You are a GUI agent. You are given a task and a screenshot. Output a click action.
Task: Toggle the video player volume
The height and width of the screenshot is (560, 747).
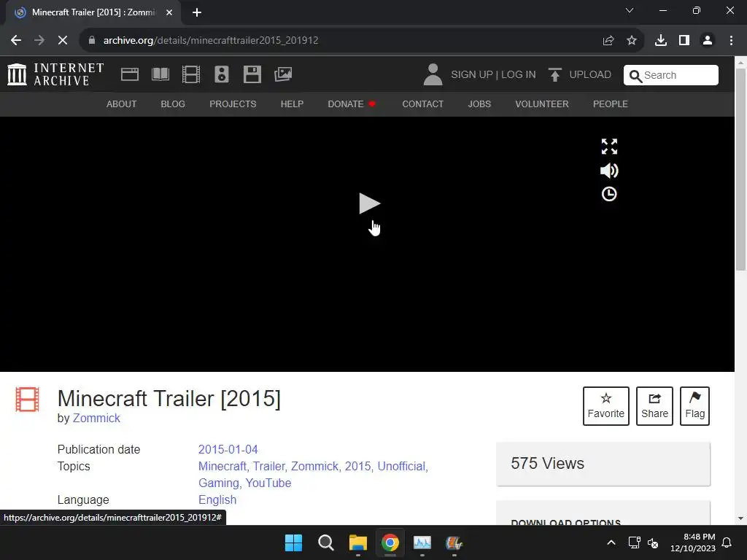point(609,171)
